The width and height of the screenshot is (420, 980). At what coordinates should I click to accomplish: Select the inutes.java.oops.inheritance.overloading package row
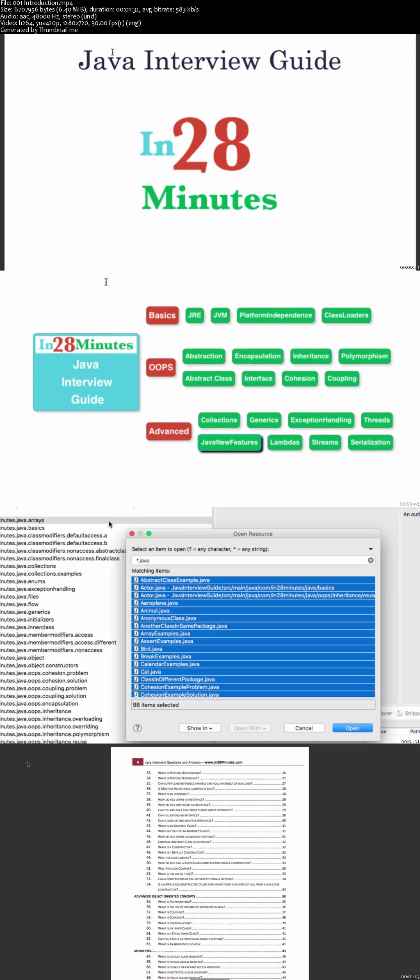tap(51, 719)
